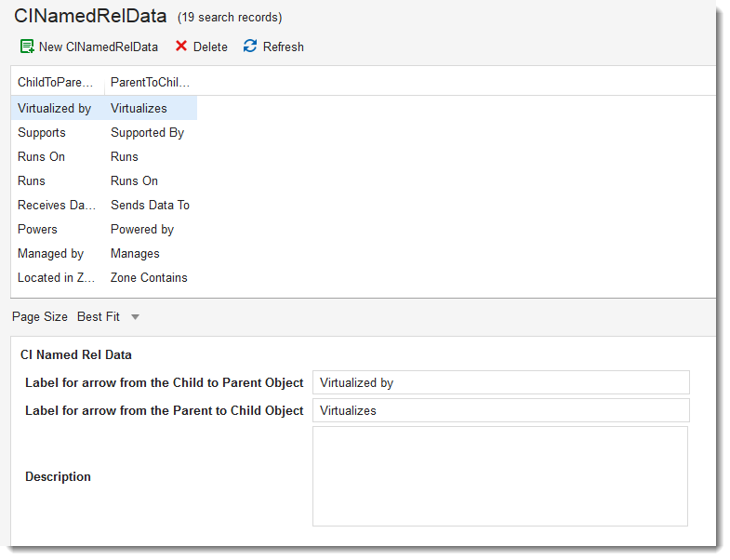Click the Zone Contains cell
This screenshot has height=560, width=730.
click(x=149, y=278)
